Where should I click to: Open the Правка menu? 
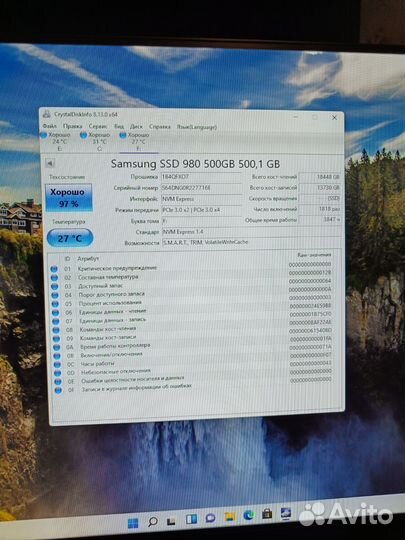73,126
